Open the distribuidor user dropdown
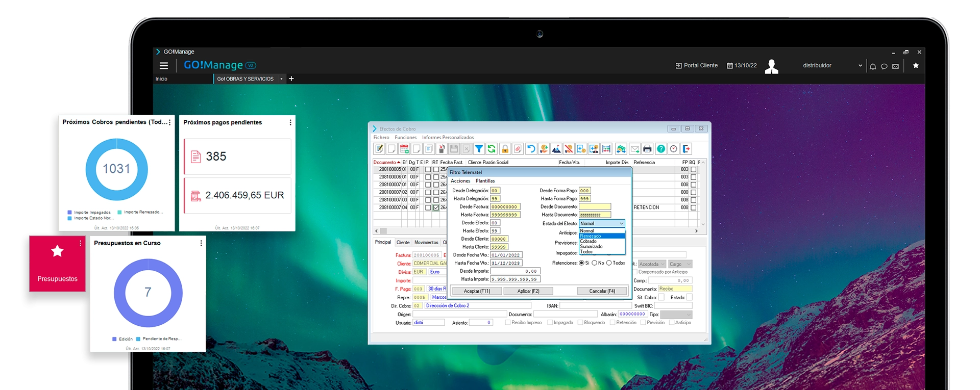The width and height of the screenshot is (980, 390). pyautogui.click(x=860, y=66)
